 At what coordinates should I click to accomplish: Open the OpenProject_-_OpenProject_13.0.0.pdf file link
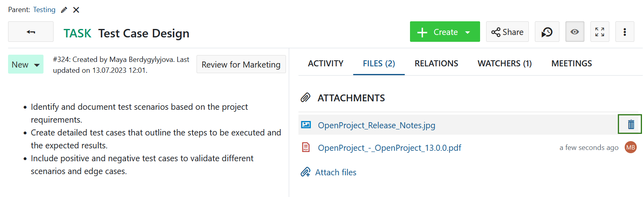[389, 148]
